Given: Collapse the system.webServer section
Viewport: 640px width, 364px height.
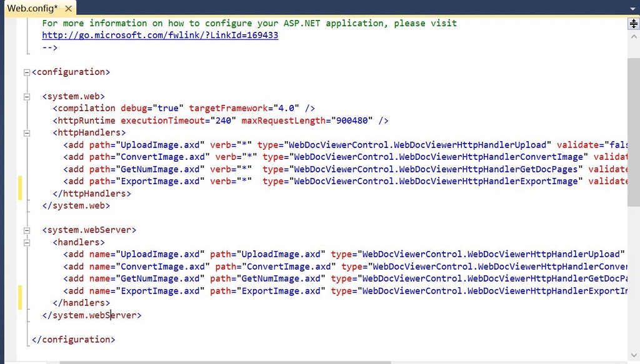Looking at the screenshot, I should [x=27, y=230].
